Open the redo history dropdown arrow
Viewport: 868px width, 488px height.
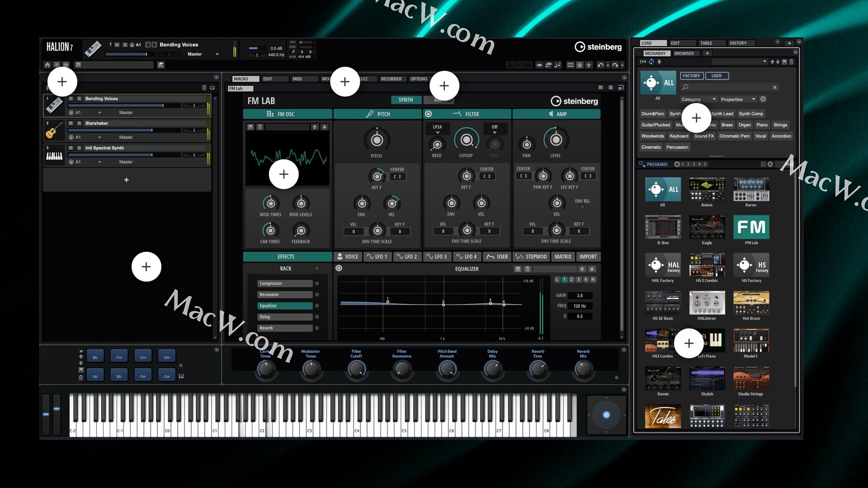pyautogui.click(x=622, y=65)
